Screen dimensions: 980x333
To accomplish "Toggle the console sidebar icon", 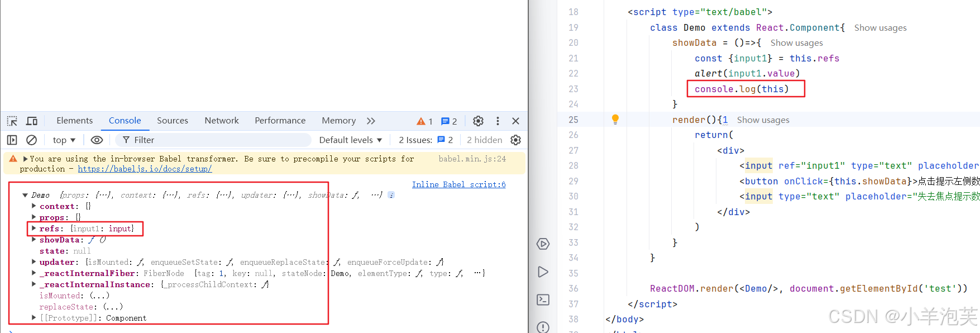I will click(12, 140).
